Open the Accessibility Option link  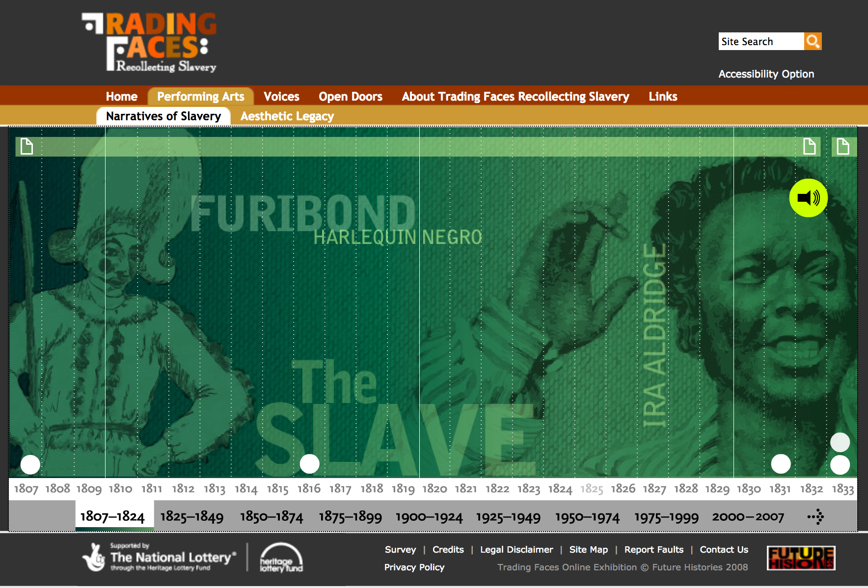coord(766,74)
